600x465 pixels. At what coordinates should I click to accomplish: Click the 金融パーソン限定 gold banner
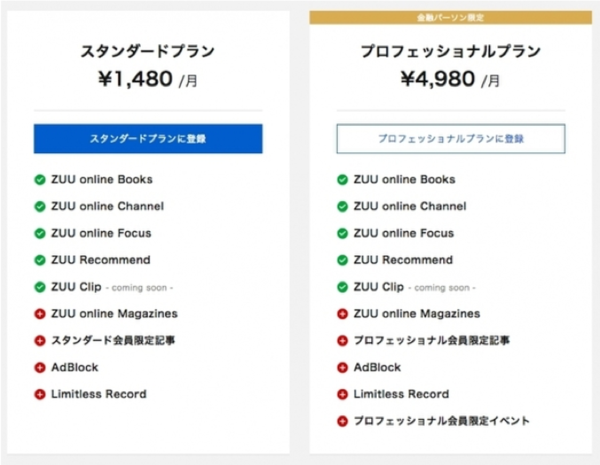451,18
